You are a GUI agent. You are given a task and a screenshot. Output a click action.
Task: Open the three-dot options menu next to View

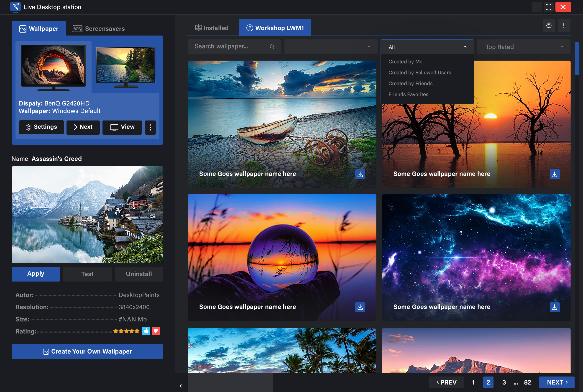tap(150, 128)
